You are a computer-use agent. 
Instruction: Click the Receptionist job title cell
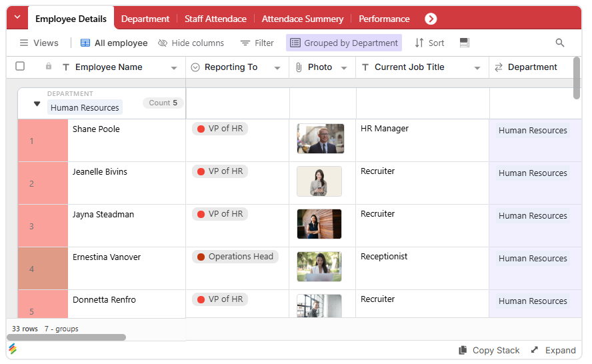tap(423, 269)
